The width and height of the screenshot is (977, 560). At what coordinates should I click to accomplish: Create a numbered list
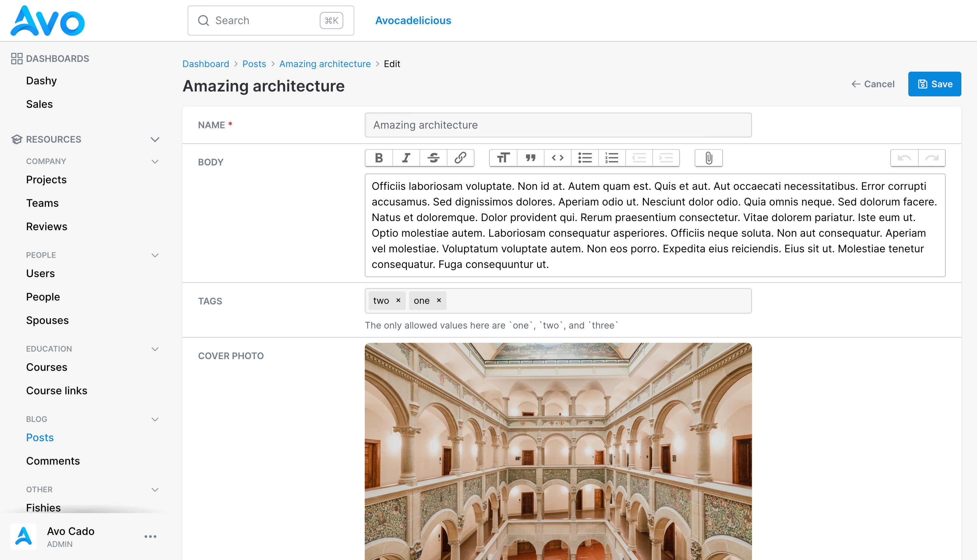(x=612, y=158)
